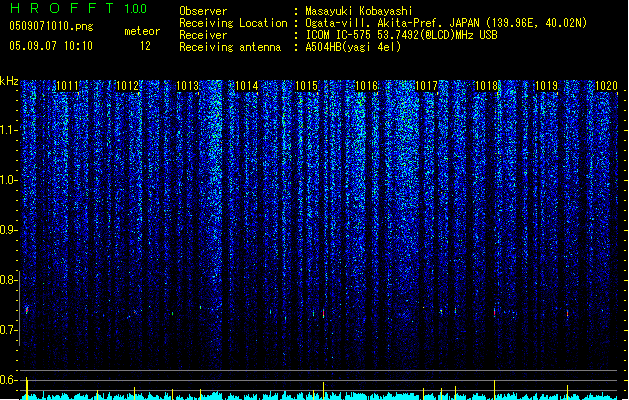The image size is (629, 400).
Task: Click the 0.7 frequency axis label
Action: click(8, 330)
